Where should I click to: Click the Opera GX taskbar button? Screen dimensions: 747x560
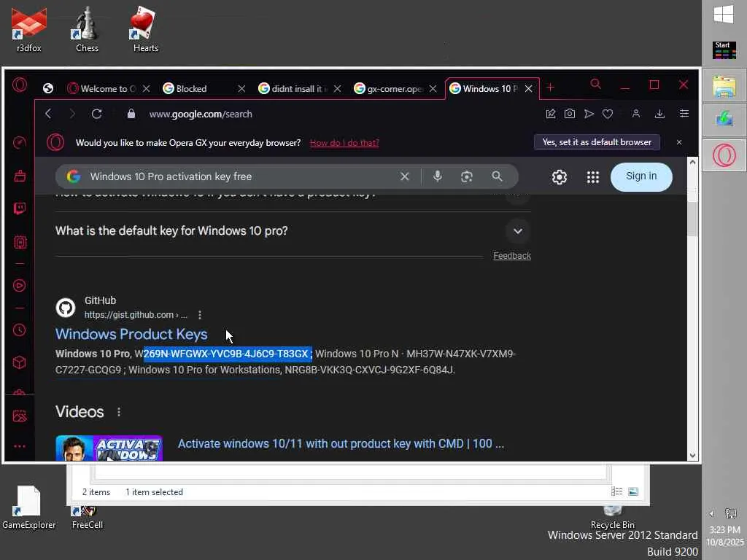(x=724, y=155)
